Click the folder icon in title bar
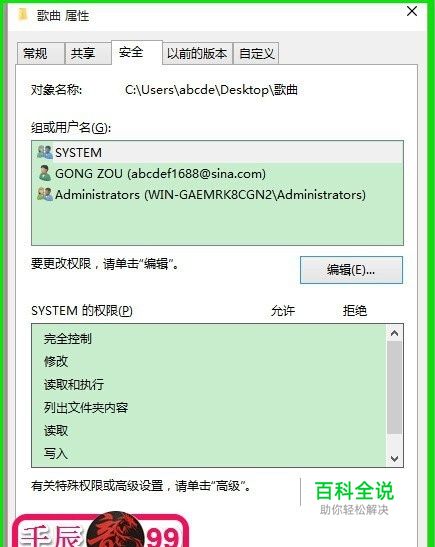435x547 pixels. click(x=23, y=14)
